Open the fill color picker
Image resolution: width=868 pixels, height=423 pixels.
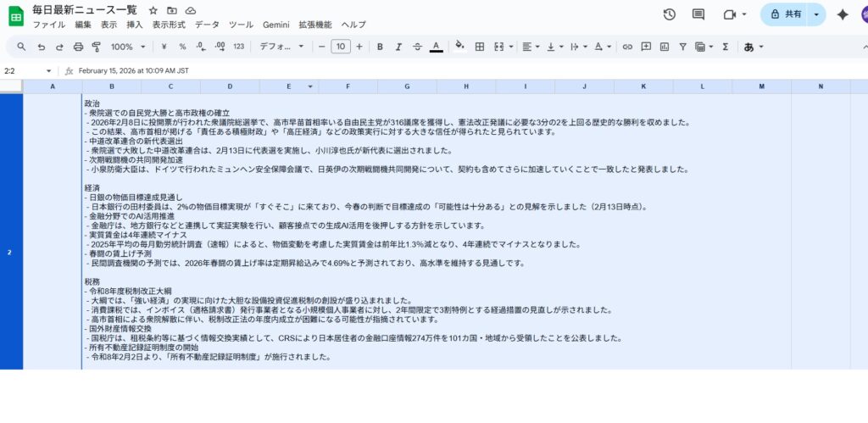click(x=460, y=47)
